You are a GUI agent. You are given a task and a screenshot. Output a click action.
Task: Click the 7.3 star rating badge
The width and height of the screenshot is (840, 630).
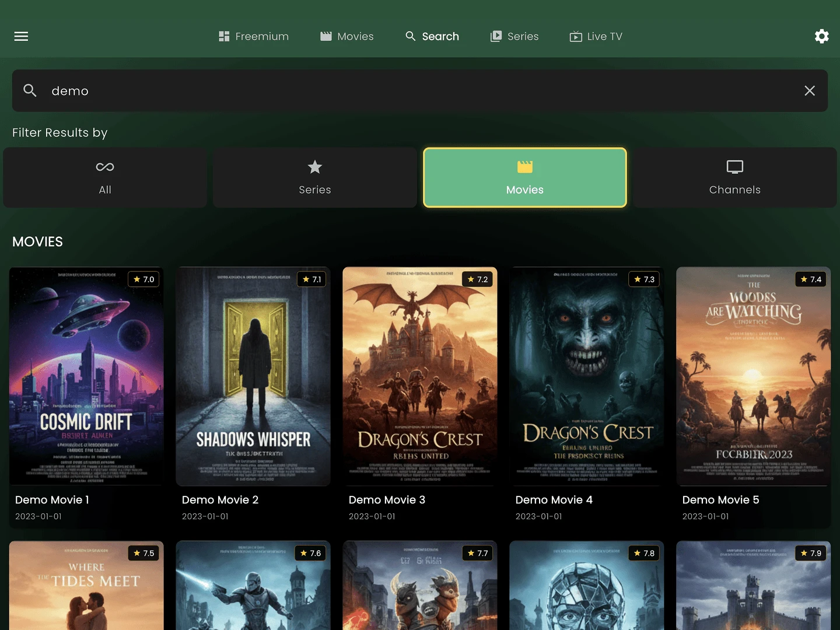(x=644, y=279)
